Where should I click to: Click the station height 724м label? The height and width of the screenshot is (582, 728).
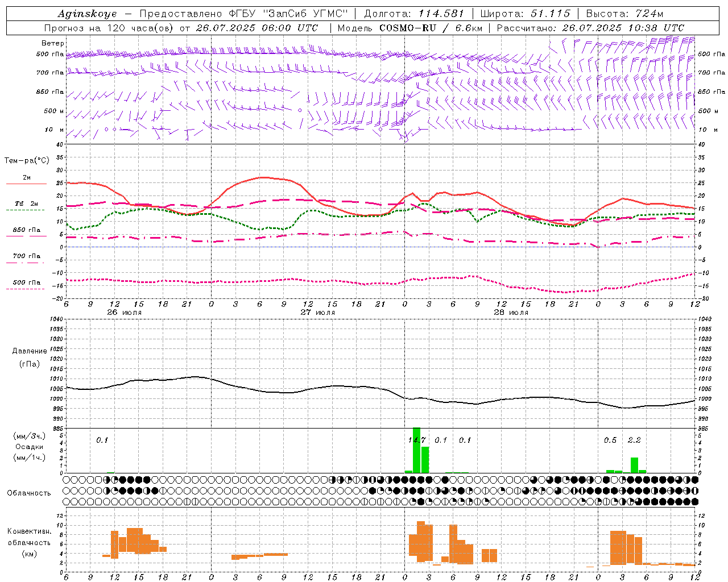tap(649, 14)
